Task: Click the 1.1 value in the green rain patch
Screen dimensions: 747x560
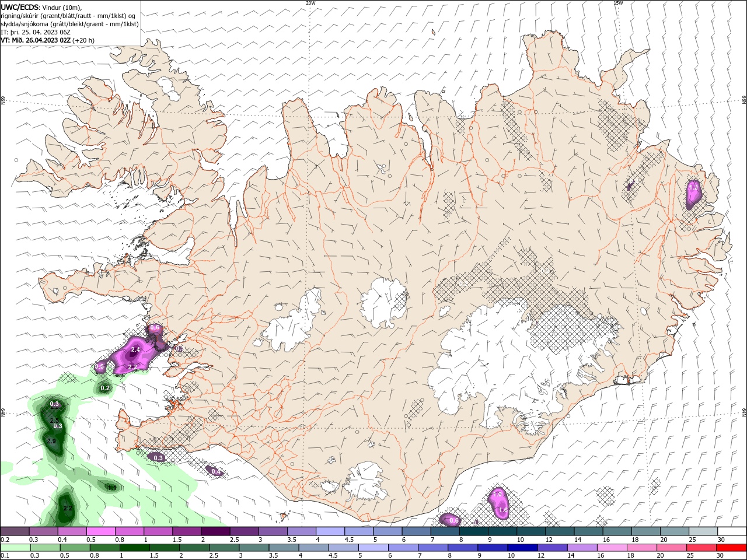Action: point(111,487)
